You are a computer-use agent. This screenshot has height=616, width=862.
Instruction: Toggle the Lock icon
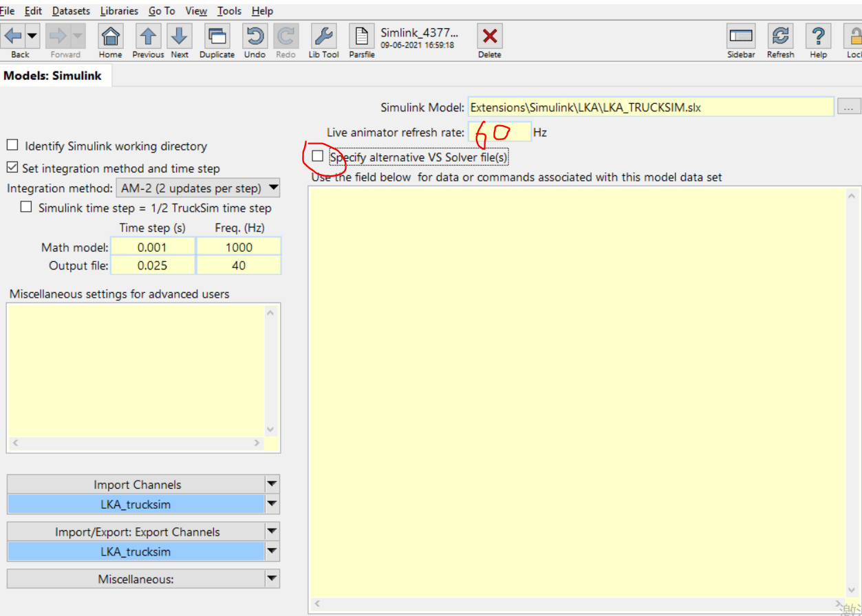pos(853,36)
